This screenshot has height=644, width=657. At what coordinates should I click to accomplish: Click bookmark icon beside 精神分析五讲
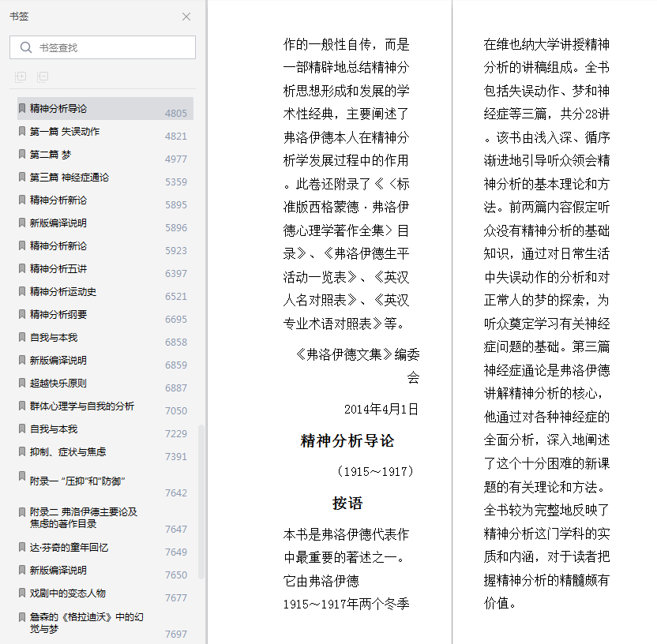(x=22, y=268)
